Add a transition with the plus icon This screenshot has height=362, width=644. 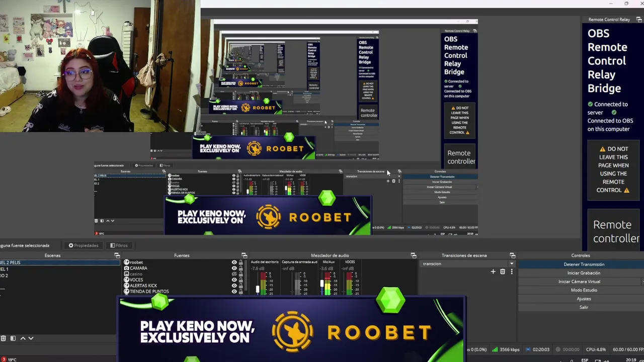click(x=493, y=271)
